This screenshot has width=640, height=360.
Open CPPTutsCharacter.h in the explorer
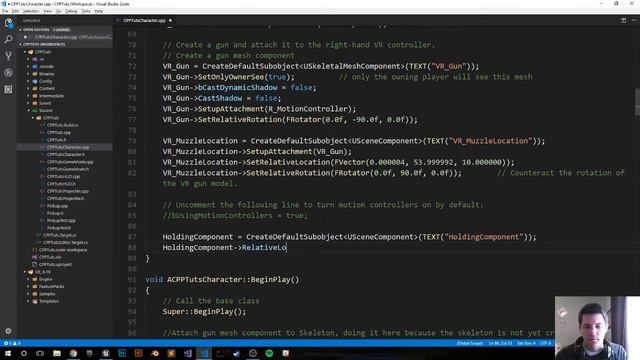(66, 155)
